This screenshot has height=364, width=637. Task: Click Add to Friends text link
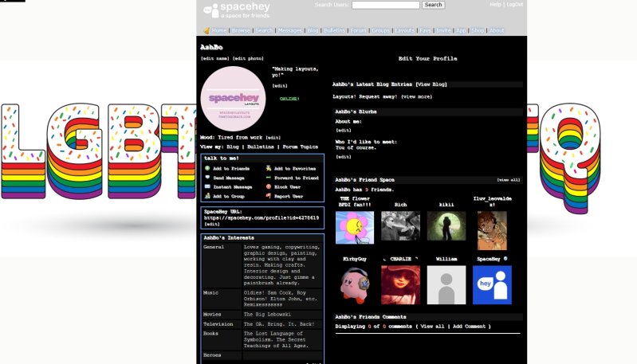(x=231, y=168)
